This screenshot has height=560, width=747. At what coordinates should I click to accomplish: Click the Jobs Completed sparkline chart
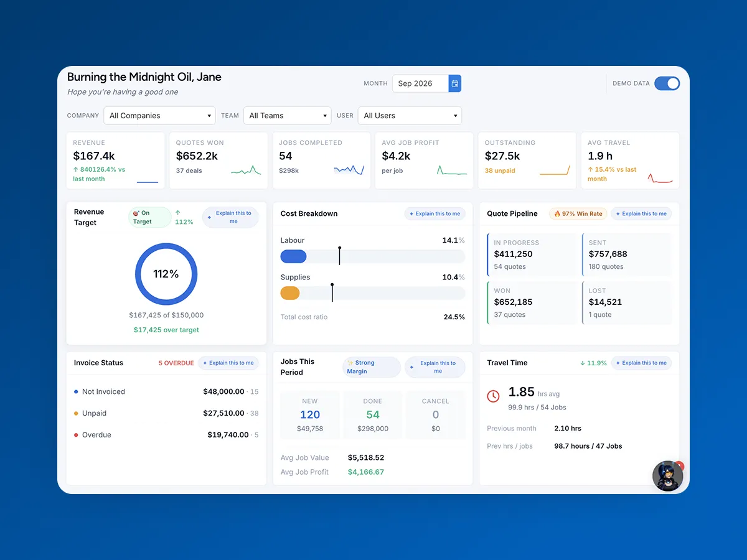349,169
